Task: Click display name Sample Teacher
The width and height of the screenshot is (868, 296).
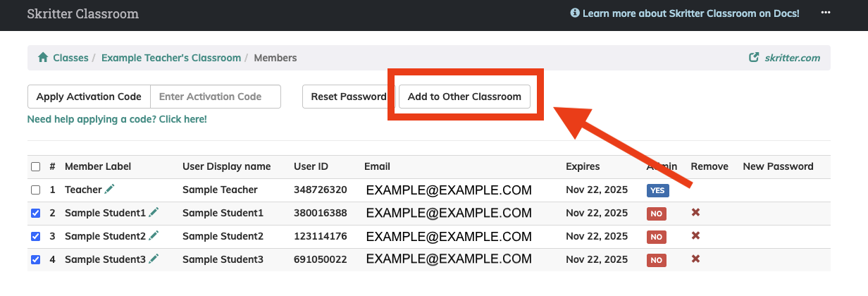Action: click(220, 190)
